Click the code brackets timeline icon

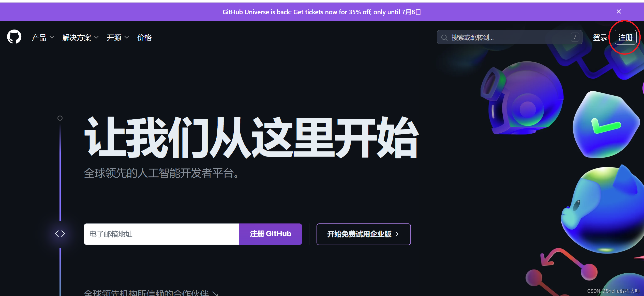tap(60, 234)
